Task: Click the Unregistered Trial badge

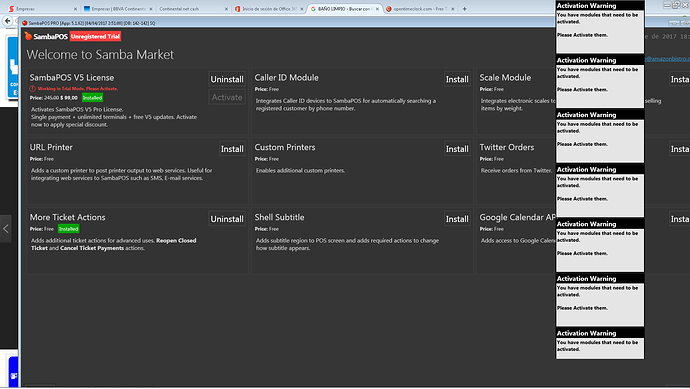Action: point(95,37)
